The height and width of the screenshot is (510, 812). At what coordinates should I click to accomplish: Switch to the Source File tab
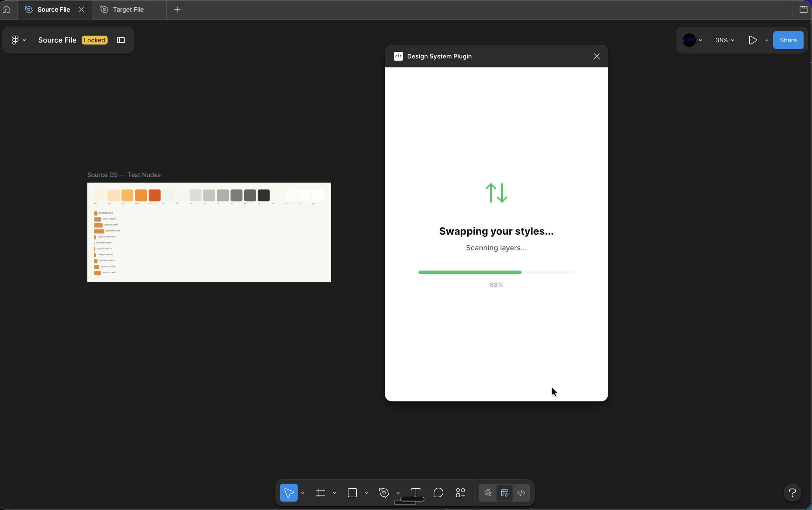tap(55, 10)
